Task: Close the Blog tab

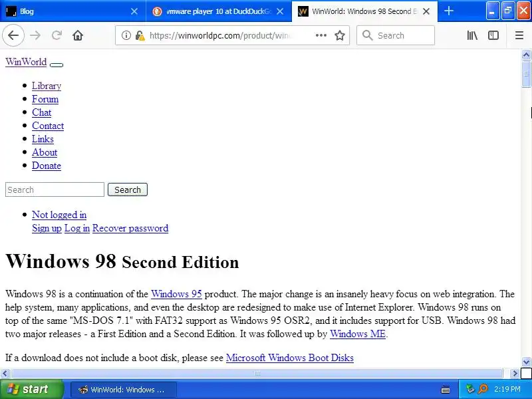Action: click(134, 11)
